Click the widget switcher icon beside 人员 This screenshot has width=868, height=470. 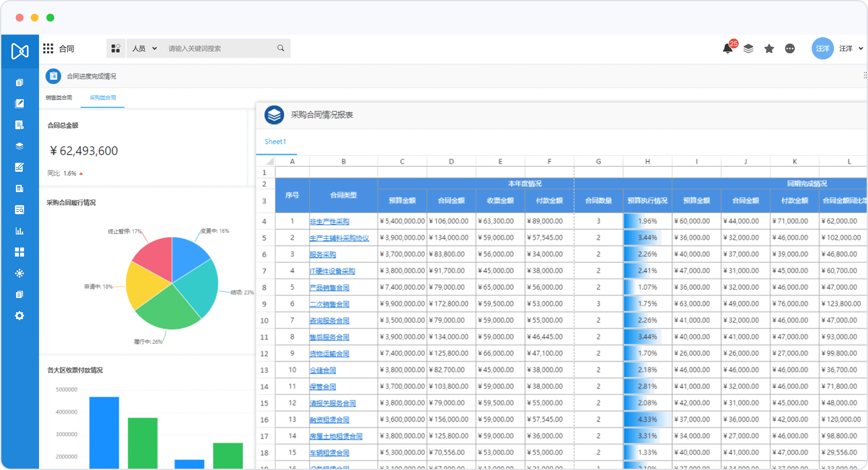(115, 49)
